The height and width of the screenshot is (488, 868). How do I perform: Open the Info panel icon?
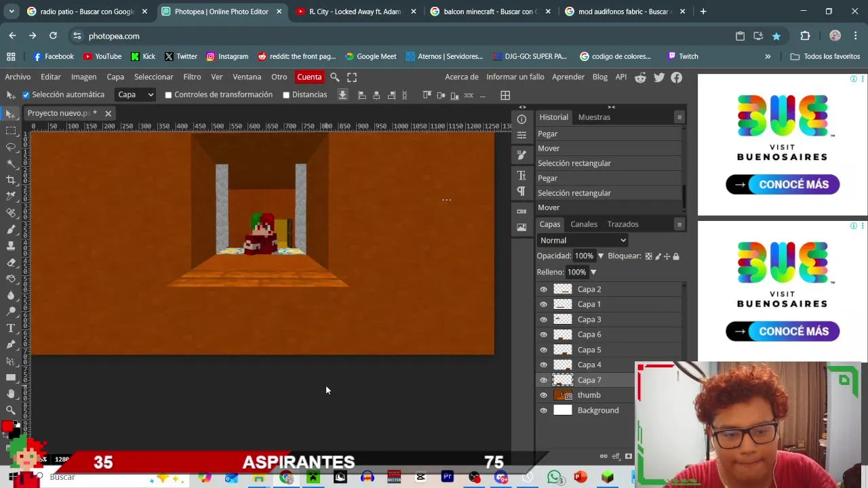click(521, 119)
